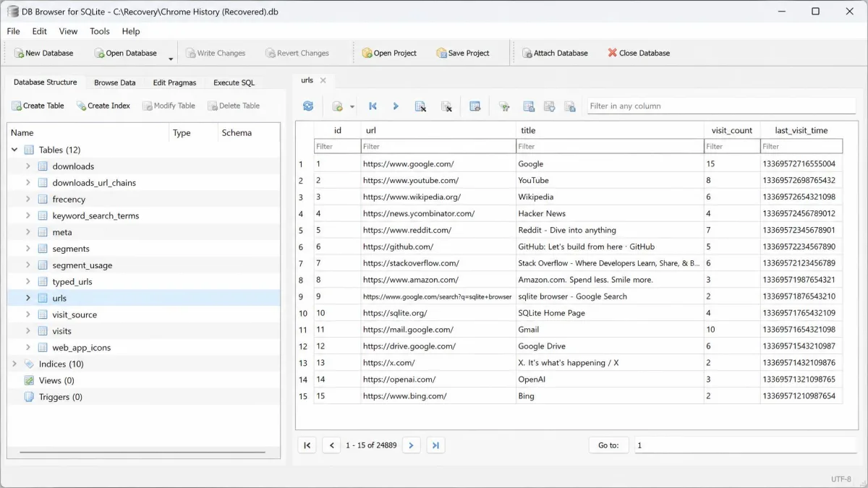Click the second table-with-X toolbar icon

pos(446,106)
